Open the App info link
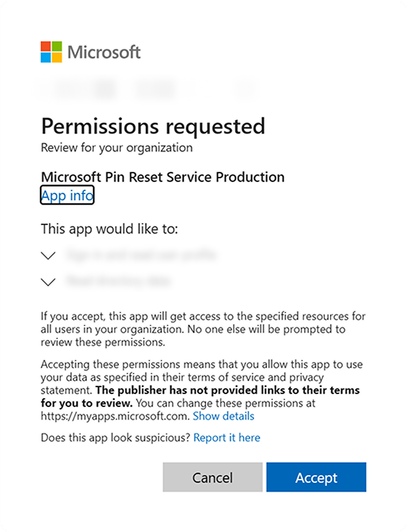This screenshot has height=532, width=407. pos(67,196)
